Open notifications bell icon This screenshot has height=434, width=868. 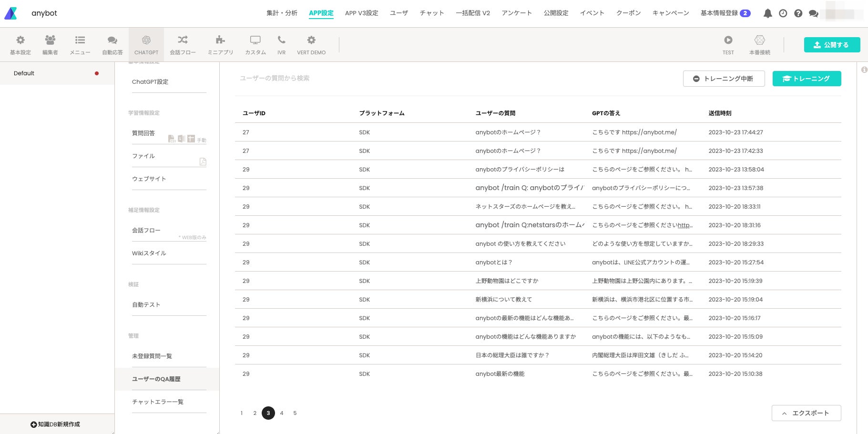click(768, 13)
